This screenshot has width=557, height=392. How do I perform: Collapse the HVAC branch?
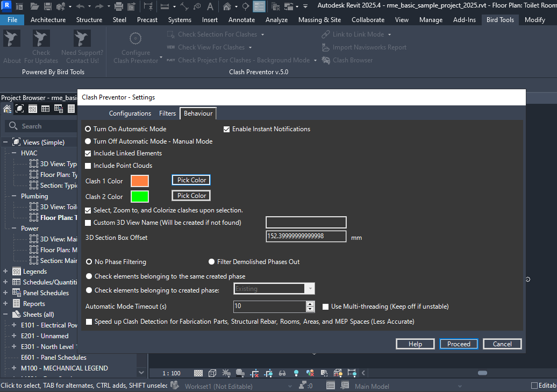(x=14, y=153)
